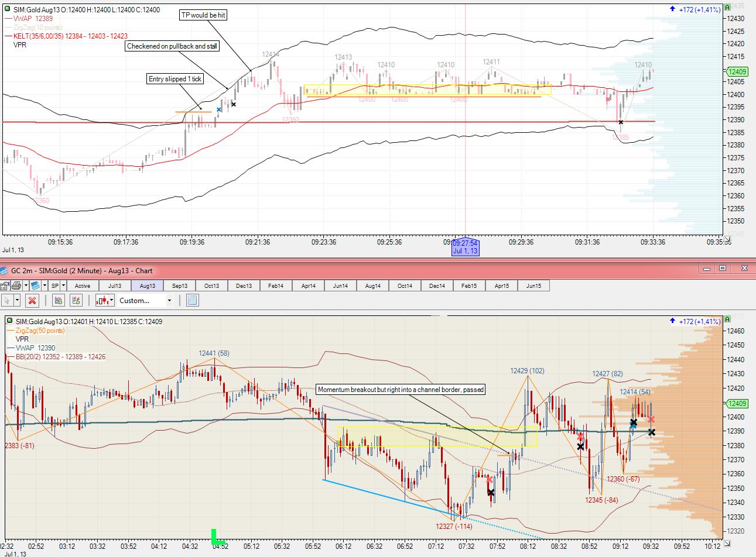756x557 pixels.
Task: Click the 'Entry slipped 1 tick' annotation
Action: (175, 79)
